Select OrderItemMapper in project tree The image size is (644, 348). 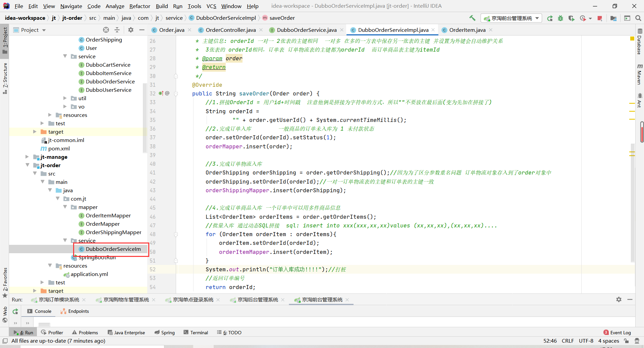point(108,215)
